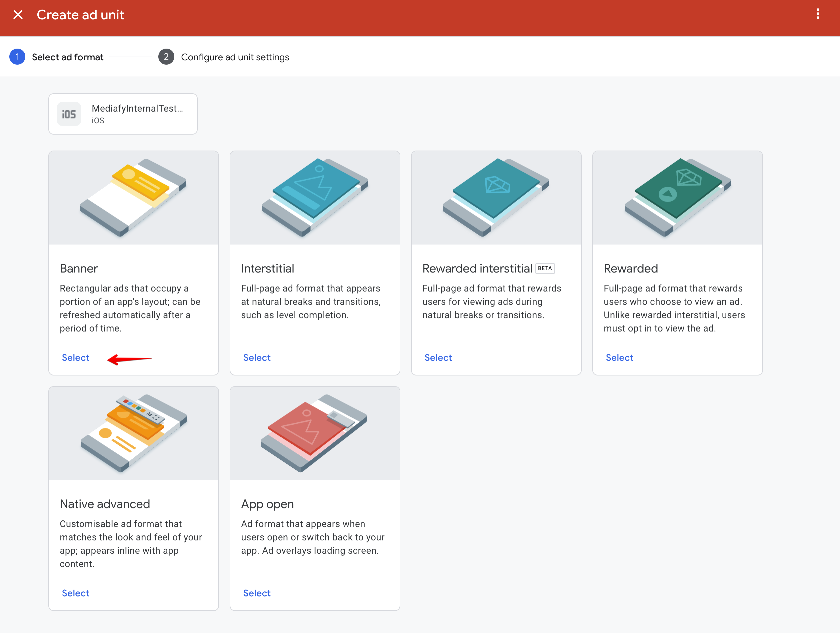Select the Banner ad format

[x=76, y=357]
